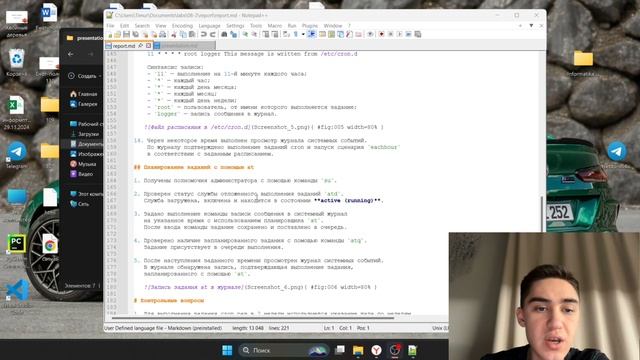This screenshot has width=640, height=360.
Task: Click the vertical scrollbar thumb in Notepad++
Action: pos(542,214)
